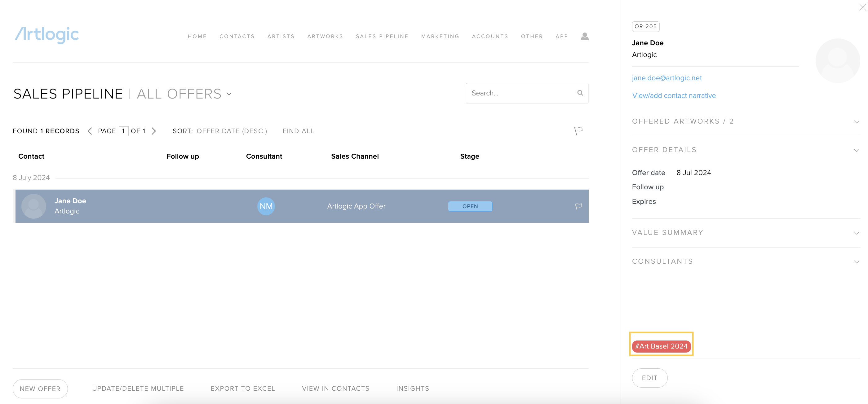The height and width of the screenshot is (404, 868).
Task: Open the App menu
Action: tap(561, 36)
